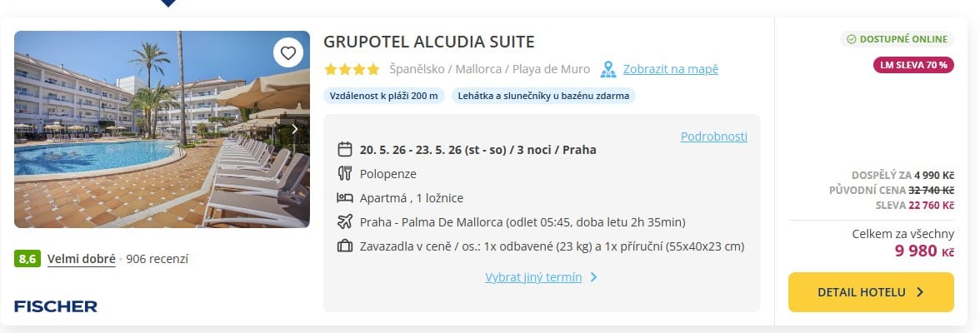Click the bed icon beside Apartmá

tap(345, 198)
